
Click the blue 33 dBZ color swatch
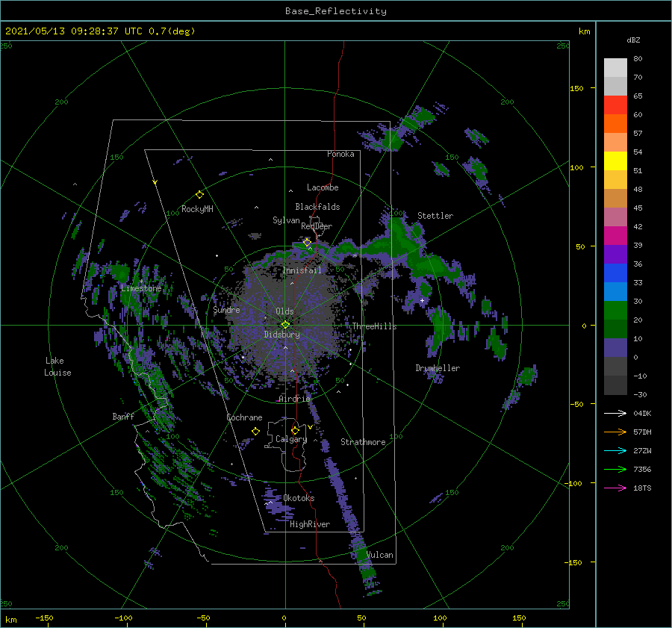click(x=615, y=273)
